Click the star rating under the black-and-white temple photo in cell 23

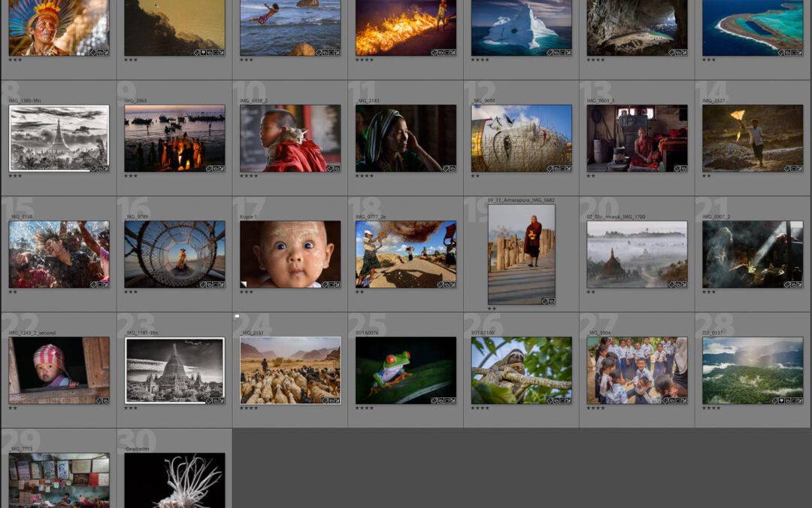pyautogui.click(x=131, y=409)
